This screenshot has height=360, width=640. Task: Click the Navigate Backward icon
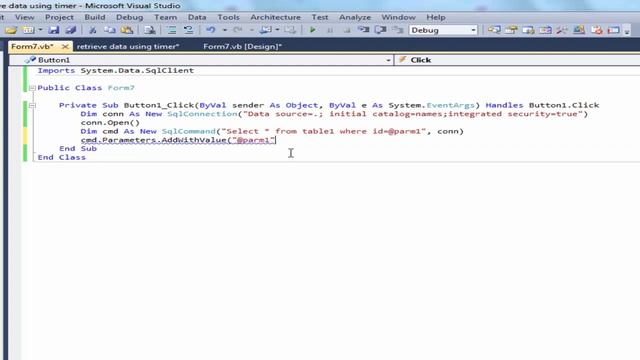coord(266,30)
